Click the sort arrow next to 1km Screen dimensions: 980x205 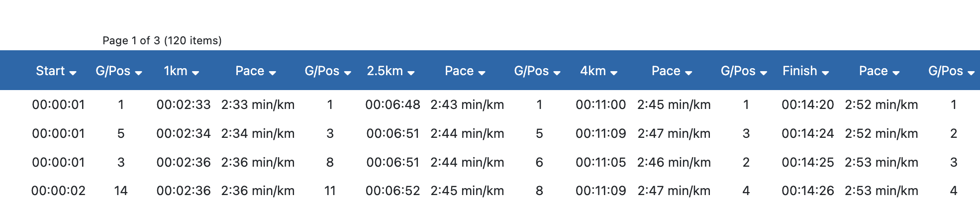coord(196,73)
